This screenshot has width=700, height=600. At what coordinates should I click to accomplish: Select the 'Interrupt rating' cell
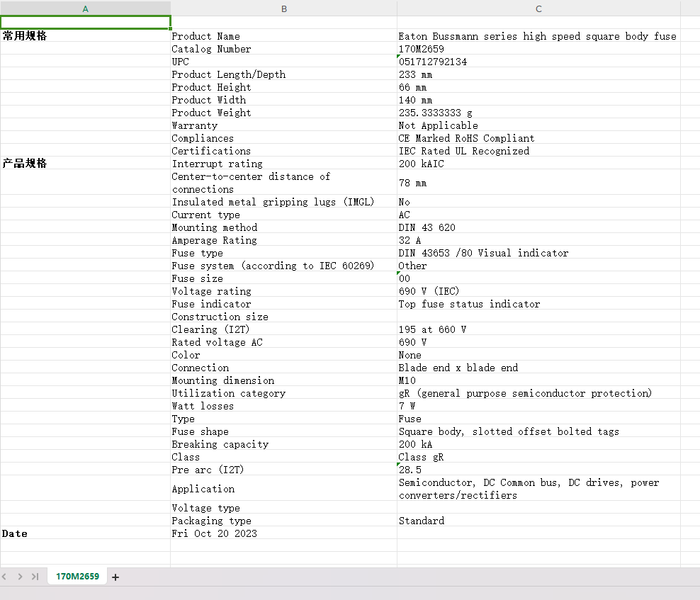[x=284, y=164]
